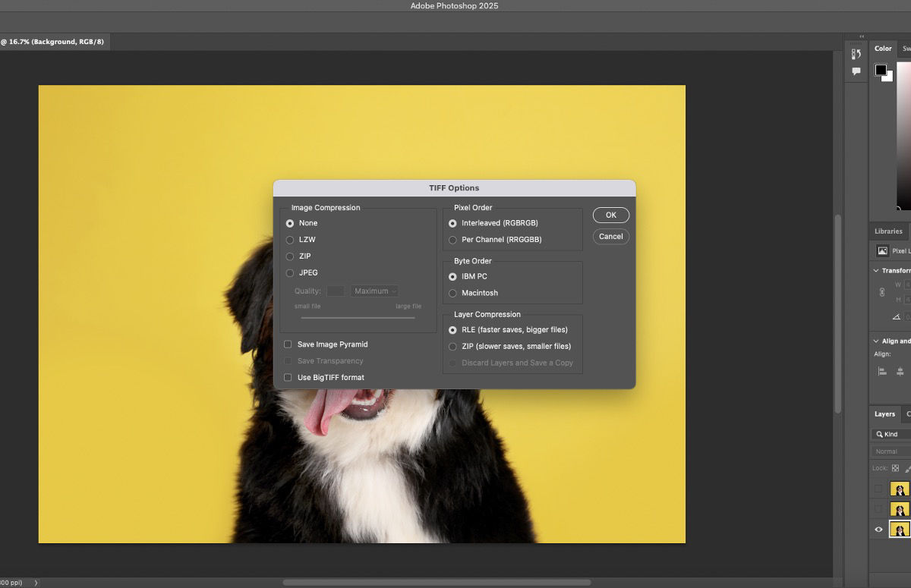Viewport: 911px width, 588px height.
Task: Enable the Save Image Pyramid checkbox
Action: pos(288,344)
